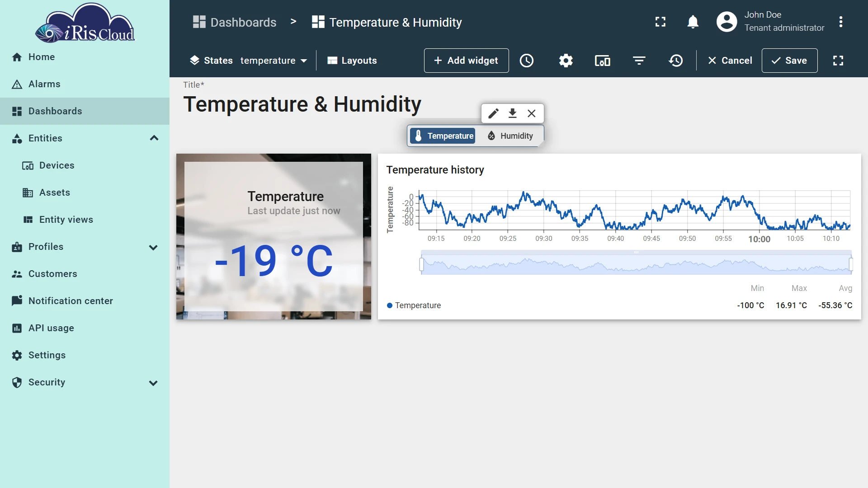Click the Entities shapes icon
Screen dimensions: 868x488
click(17, 138)
